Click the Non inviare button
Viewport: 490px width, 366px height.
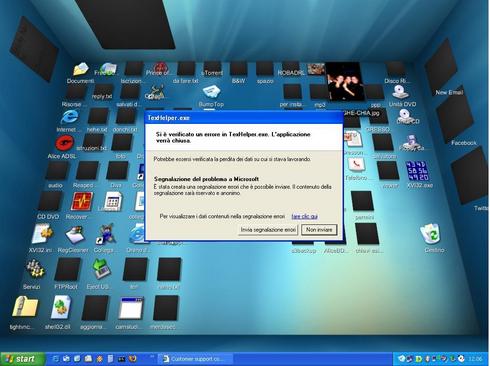pos(319,230)
